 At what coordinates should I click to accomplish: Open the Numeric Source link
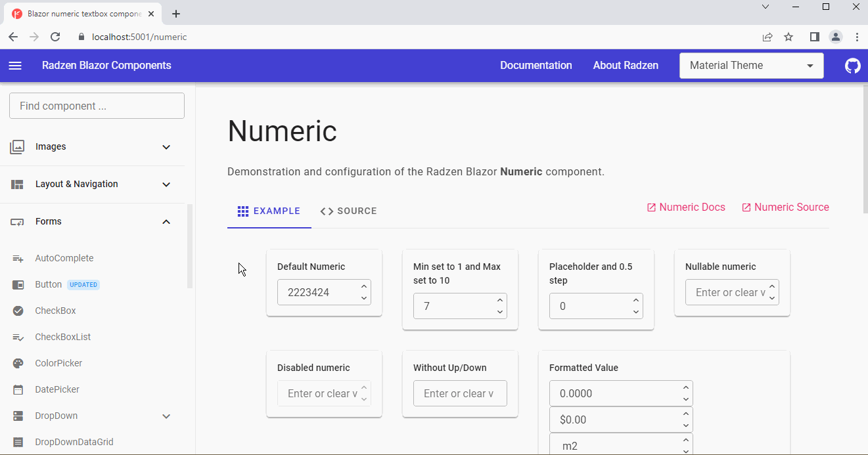tap(785, 207)
